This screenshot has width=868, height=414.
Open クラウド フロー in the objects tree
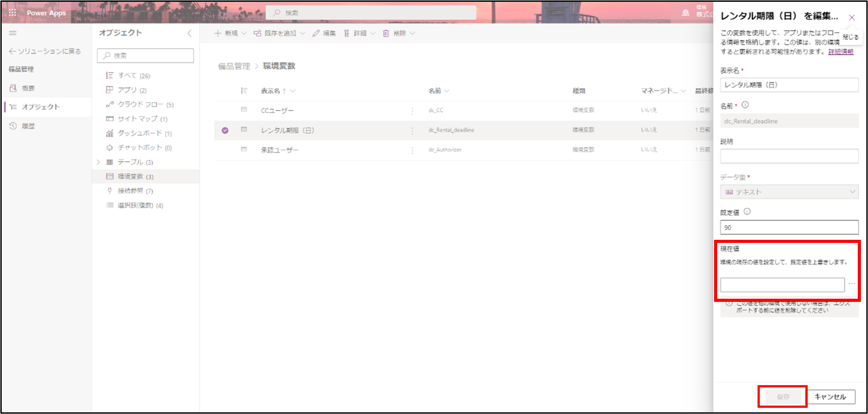[x=140, y=104]
